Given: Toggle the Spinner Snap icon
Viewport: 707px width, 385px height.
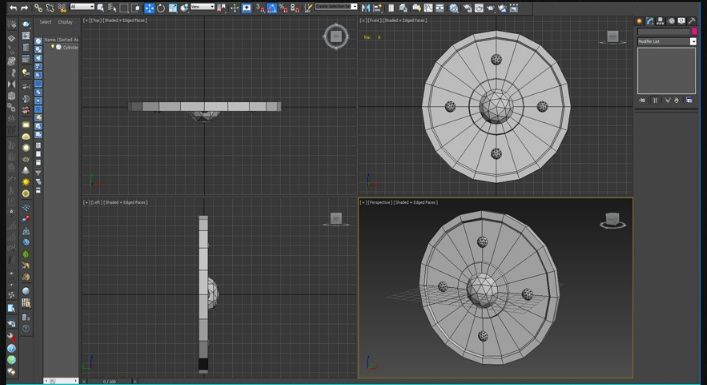Looking at the screenshot, I should [x=295, y=8].
